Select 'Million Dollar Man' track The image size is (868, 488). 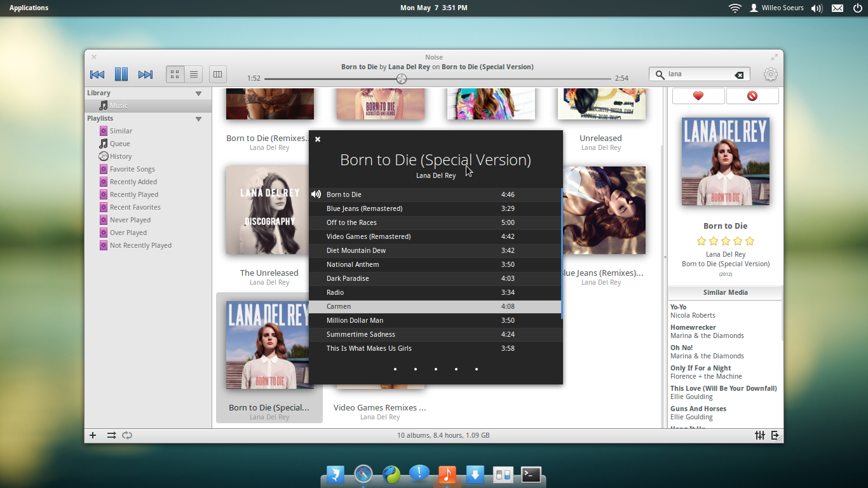[435, 320]
